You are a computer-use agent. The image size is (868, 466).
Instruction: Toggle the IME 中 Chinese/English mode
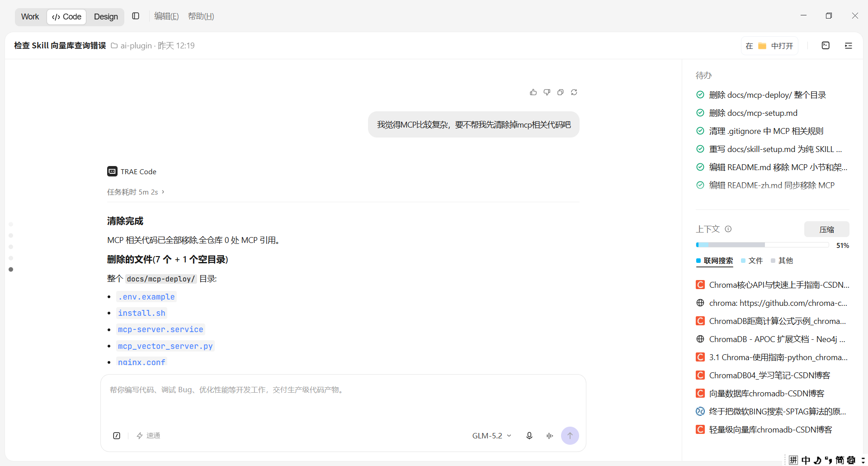(806, 460)
